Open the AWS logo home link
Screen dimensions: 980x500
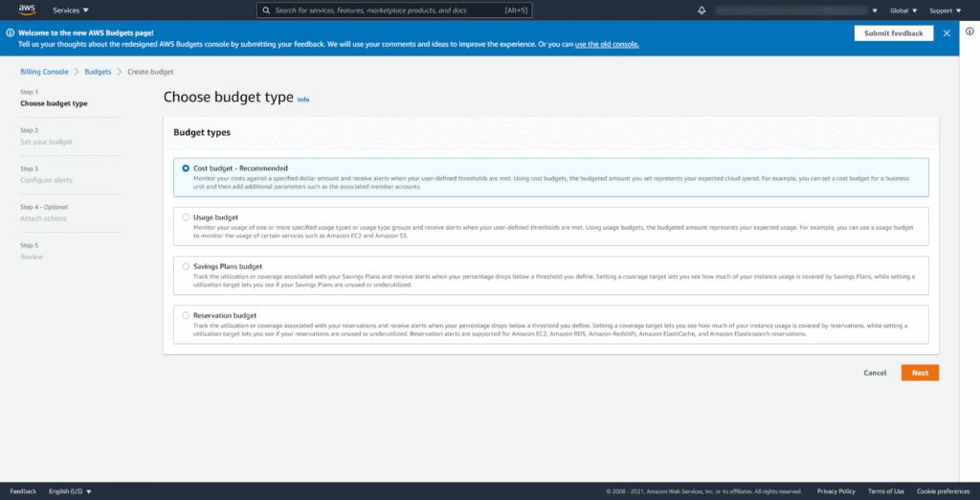tap(27, 10)
